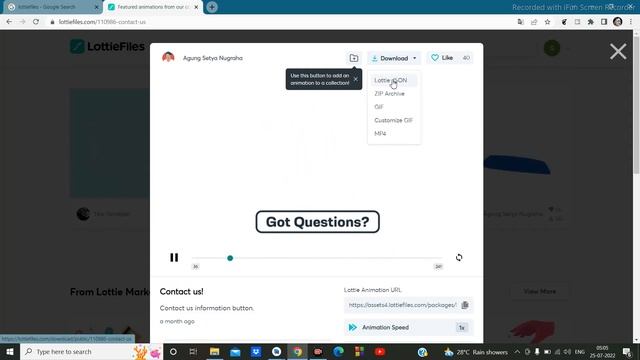Open the Chrome profile avatar

[618, 22]
